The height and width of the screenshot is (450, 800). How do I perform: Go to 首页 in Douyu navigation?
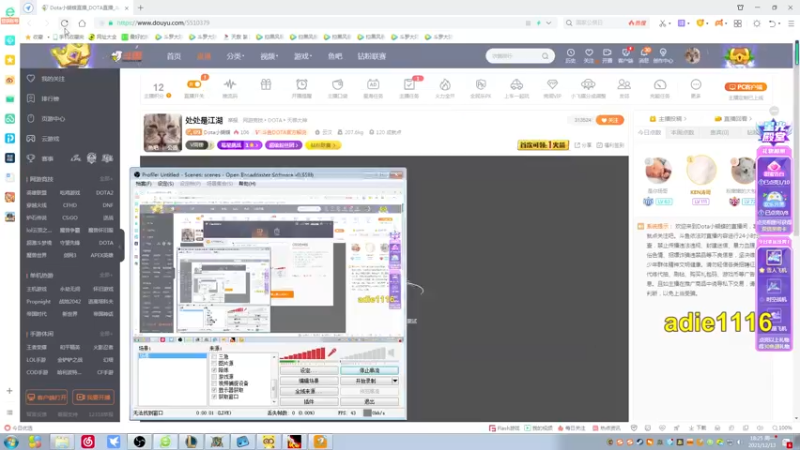[x=174, y=56]
